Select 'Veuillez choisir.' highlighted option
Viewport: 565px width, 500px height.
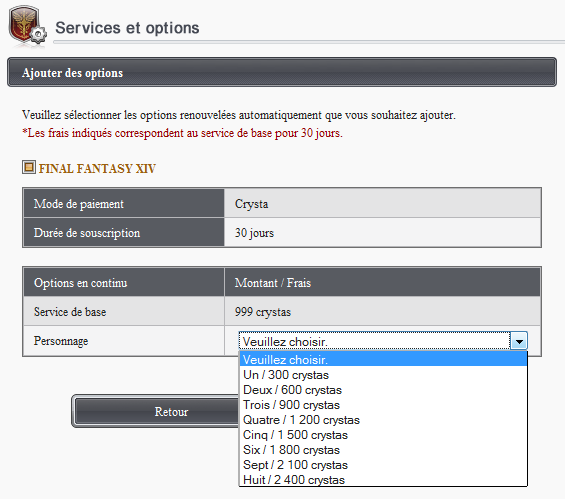pos(383,360)
